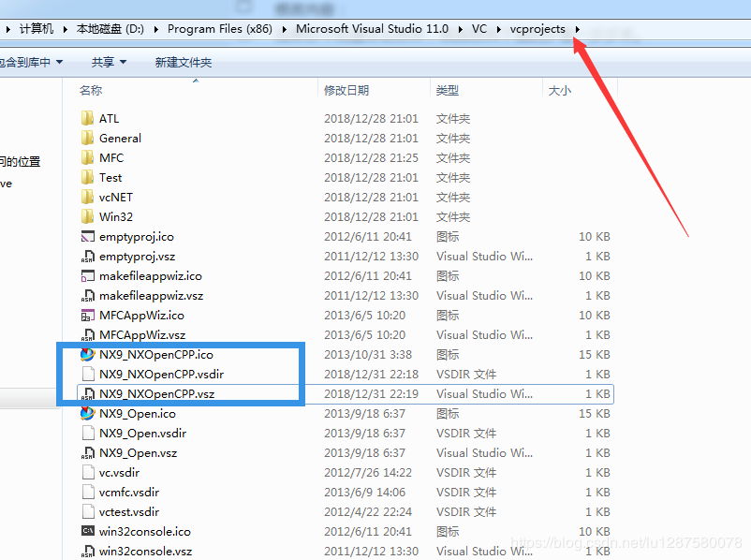Expand the arrow after Program Files (x86)
Image resolution: width=751 pixels, height=560 pixels.
click(x=284, y=29)
